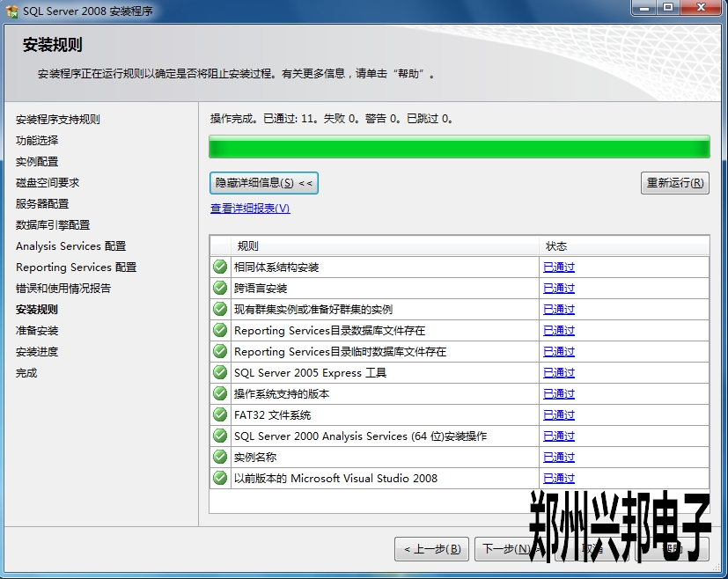The width and height of the screenshot is (728, 579).
Task: Select the 功能选择 step in the sidebar
Action: point(37,141)
